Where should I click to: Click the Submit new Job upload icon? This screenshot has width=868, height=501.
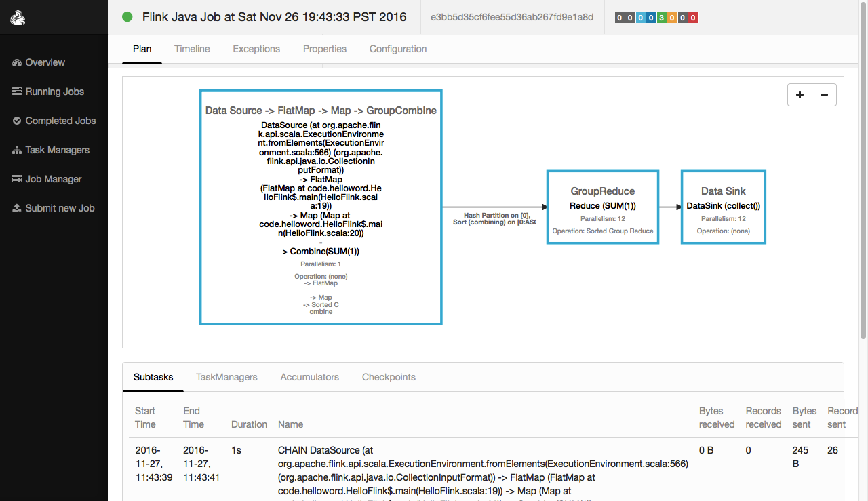point(17,208)
